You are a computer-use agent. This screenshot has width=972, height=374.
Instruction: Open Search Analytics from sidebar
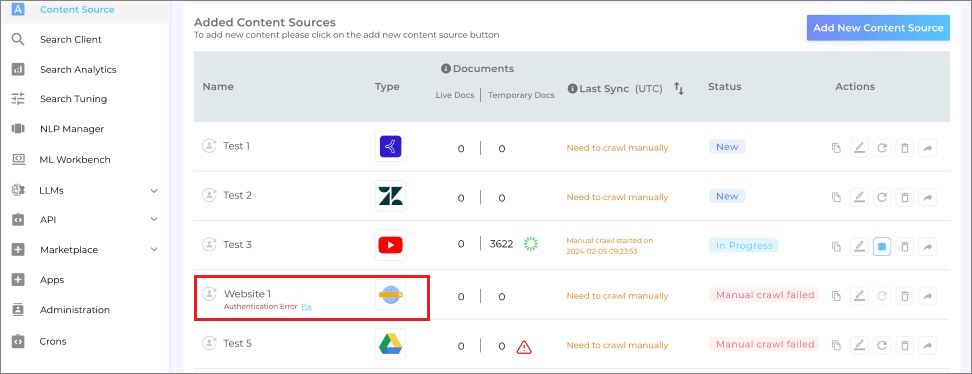78,69
